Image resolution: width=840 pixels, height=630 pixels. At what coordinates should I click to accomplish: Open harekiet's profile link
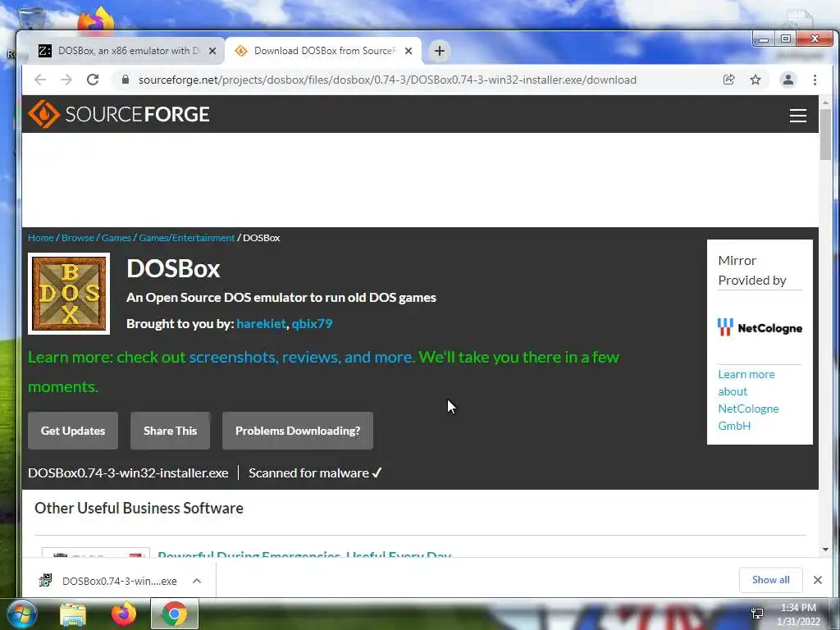tap(261, 323)
